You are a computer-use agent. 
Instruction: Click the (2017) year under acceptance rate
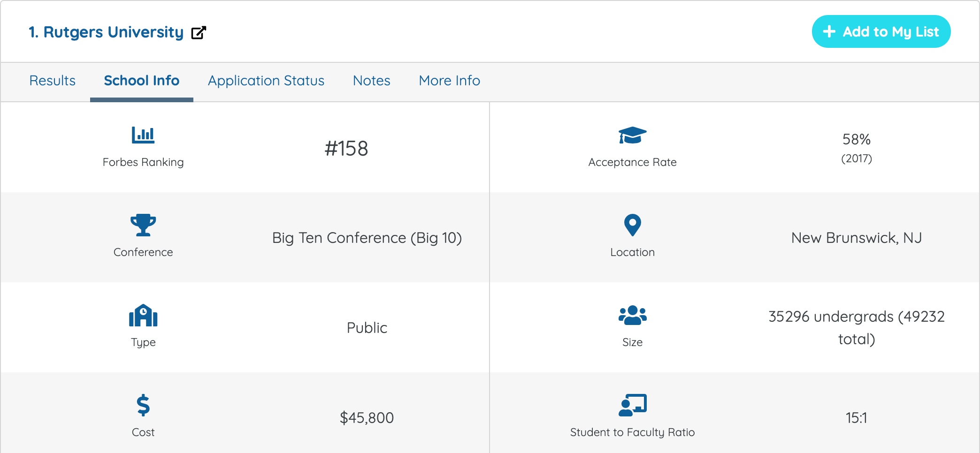click(857, 159)
